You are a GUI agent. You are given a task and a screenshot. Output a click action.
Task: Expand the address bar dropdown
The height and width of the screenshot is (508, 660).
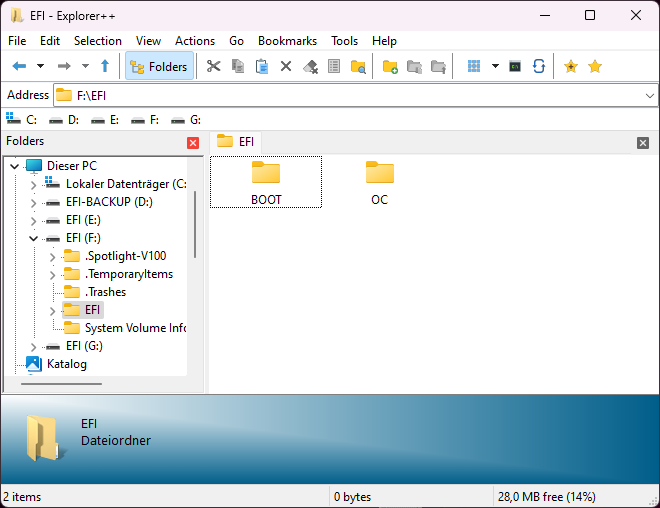[x=649, y=96]
